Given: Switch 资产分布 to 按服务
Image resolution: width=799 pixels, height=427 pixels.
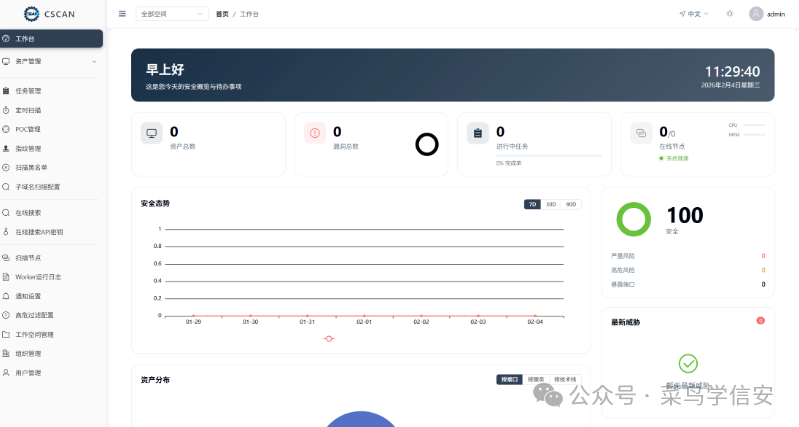Looking at the screenshot, I should point(536,380).
